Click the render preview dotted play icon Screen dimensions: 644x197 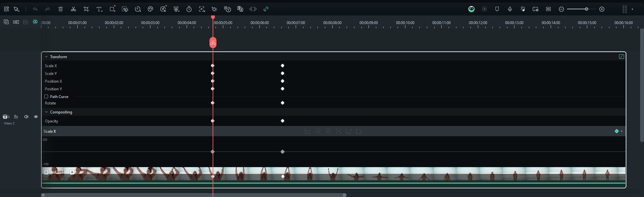click(x=484, y=9)
